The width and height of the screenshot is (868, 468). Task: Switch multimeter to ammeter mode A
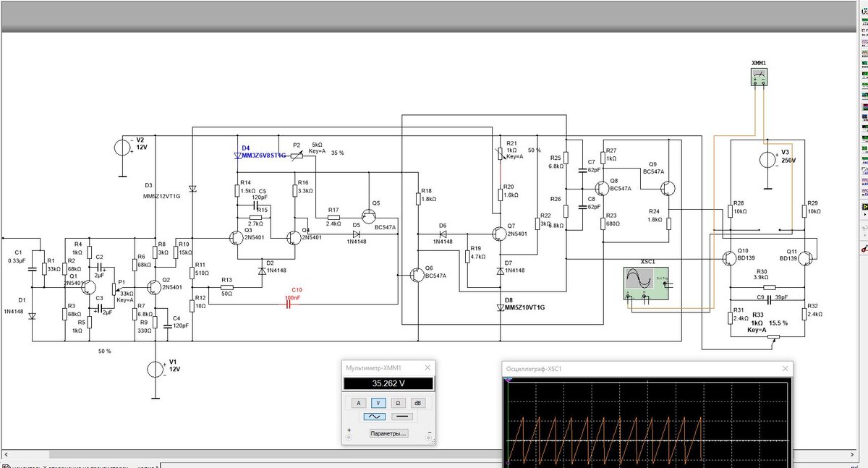tap(357, 403)
